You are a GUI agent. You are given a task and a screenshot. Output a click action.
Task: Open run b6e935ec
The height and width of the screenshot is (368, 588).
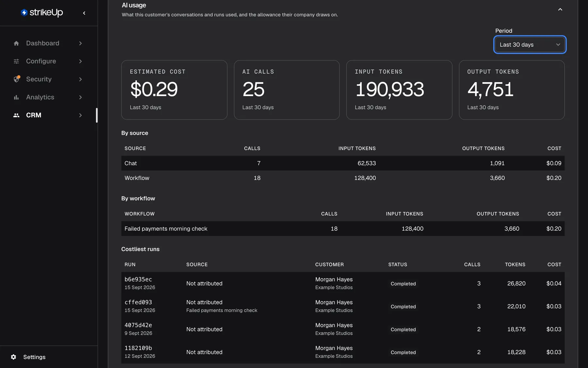(x=138, y=279)
